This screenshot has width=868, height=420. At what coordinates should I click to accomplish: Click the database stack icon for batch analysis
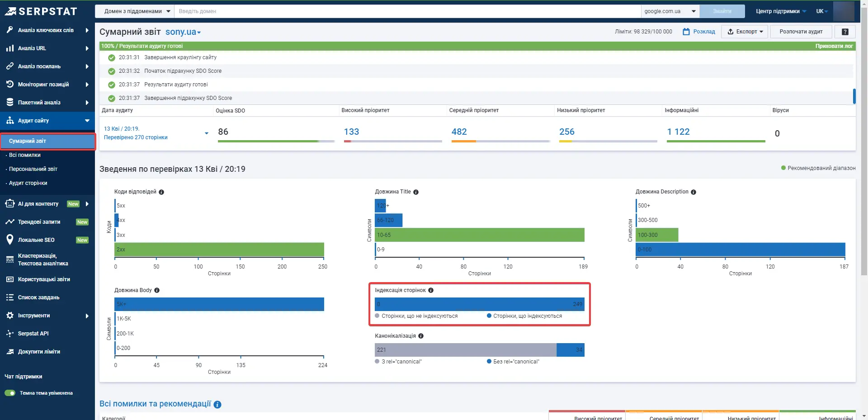(x=9, y=102)
